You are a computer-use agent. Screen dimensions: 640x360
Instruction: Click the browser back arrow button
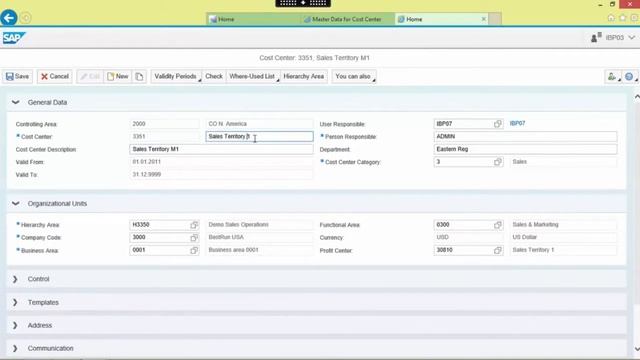click(x=9, y=18)
